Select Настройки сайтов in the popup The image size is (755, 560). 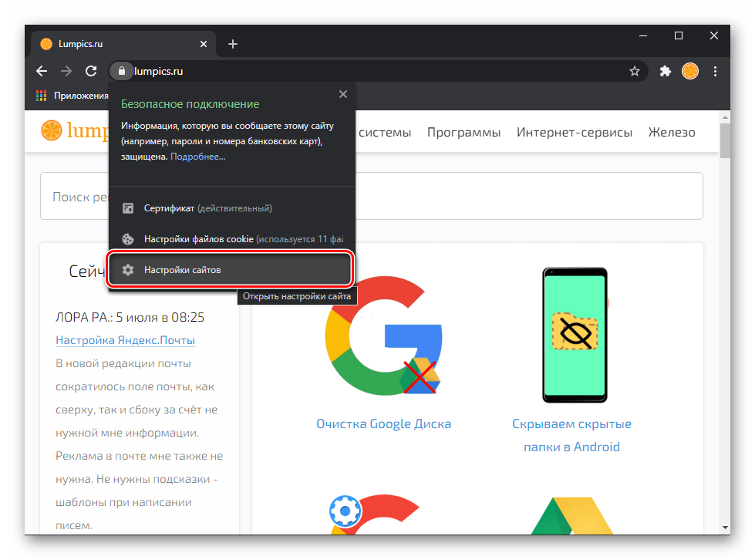pyautogui.click(x=230, y=270)
